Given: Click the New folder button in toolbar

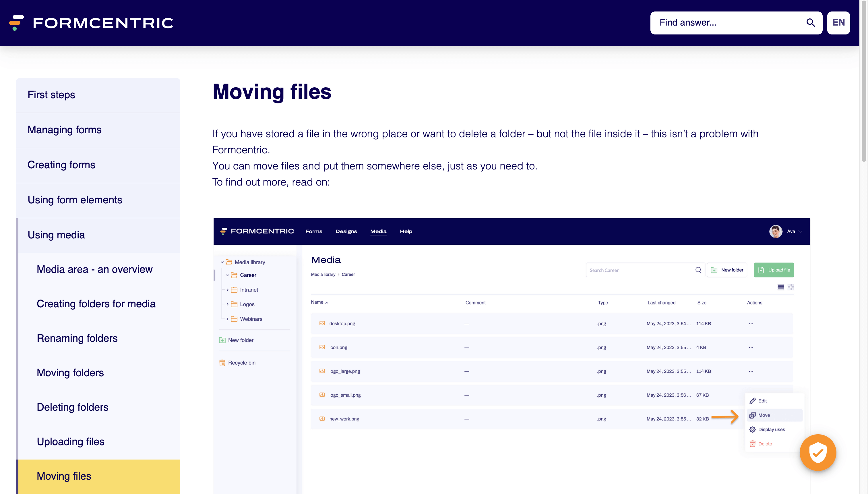Looking at the screenshot, I should 727,270.
